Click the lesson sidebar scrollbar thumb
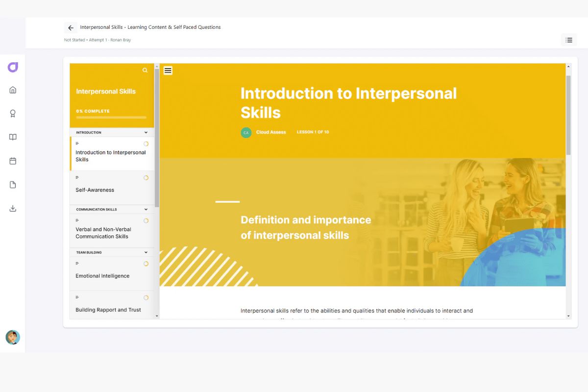 (157, 138)
